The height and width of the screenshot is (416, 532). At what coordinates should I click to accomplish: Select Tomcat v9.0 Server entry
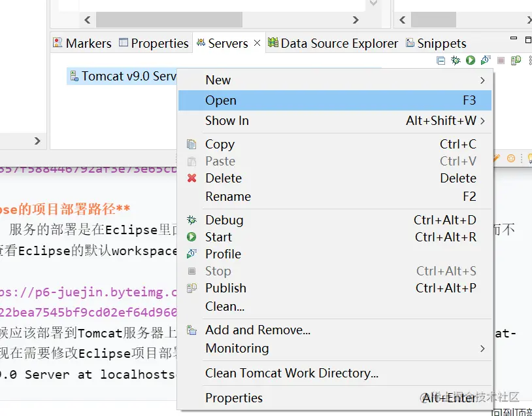coord(129,77)
